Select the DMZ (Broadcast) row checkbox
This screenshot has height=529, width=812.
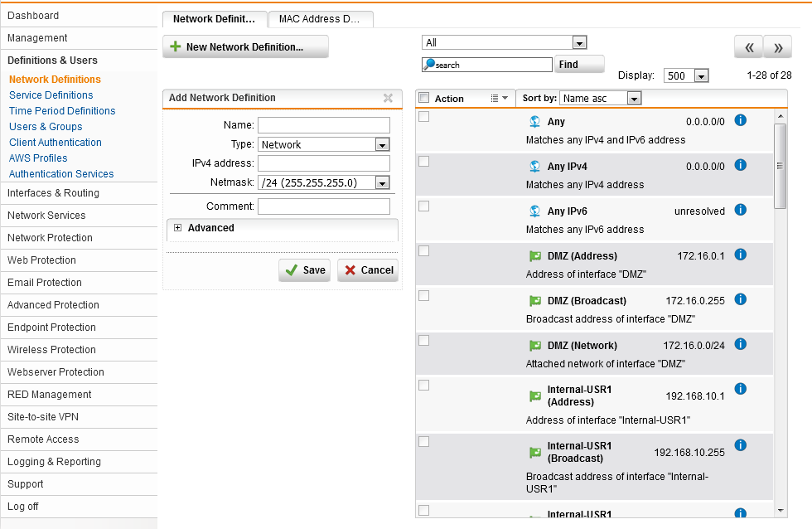click(x=424, y=296)
